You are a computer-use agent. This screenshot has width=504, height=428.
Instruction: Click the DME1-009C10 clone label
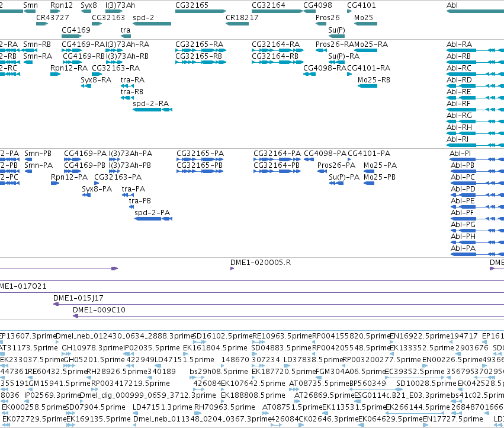[x=99, y=310]
